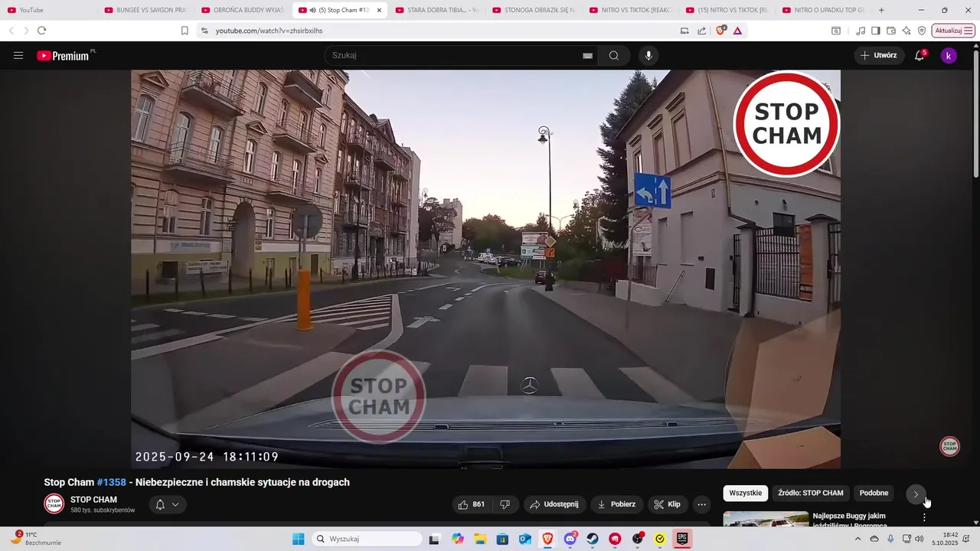The height and width of the screenshot is (551, 980).
Task: Open Discord from the taskbar
Action: 570,539
